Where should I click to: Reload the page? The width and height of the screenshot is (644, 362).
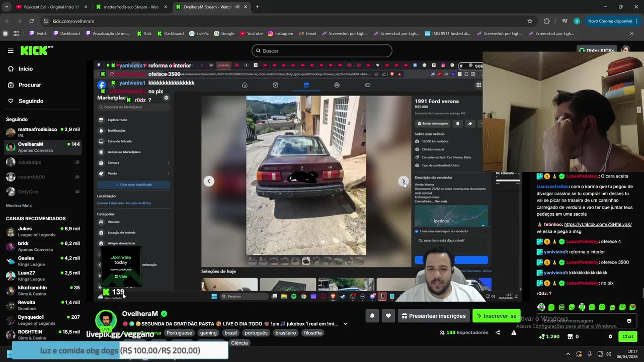31,21
